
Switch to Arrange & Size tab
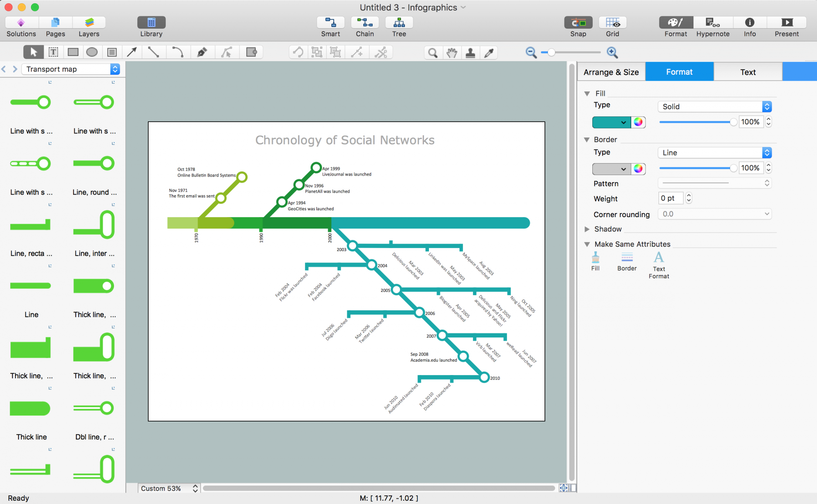(x=611, y=72)
